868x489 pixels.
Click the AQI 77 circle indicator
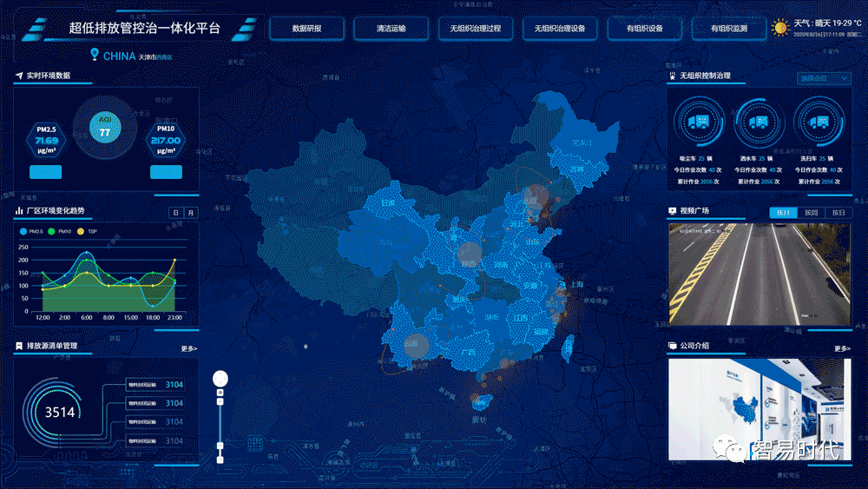pyautogui.click(x=105, y=127)
